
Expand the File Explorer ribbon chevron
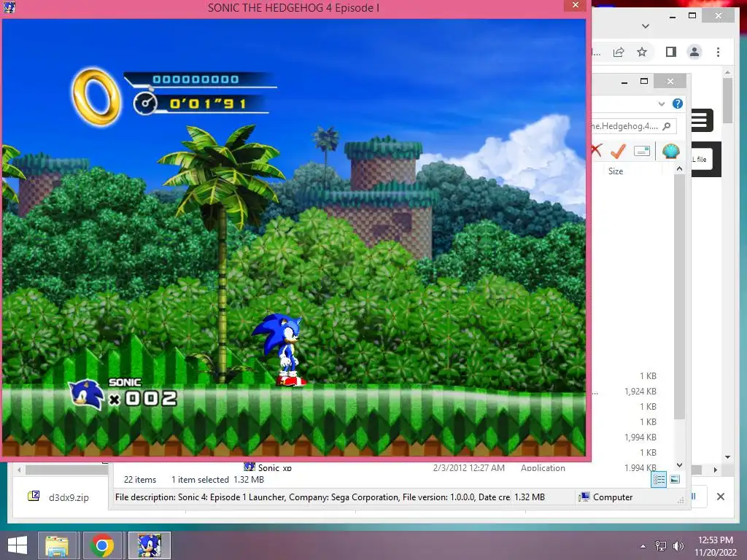click(x=661, y=104)
